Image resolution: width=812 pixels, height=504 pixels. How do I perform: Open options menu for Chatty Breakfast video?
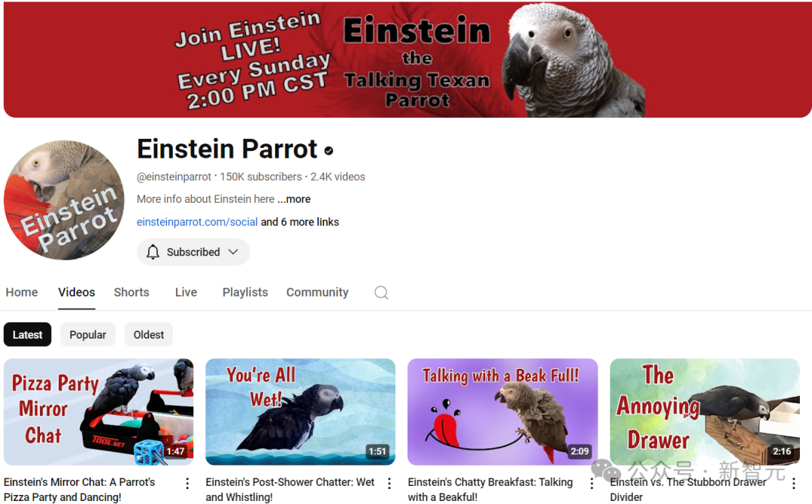(x=592, y=483)
